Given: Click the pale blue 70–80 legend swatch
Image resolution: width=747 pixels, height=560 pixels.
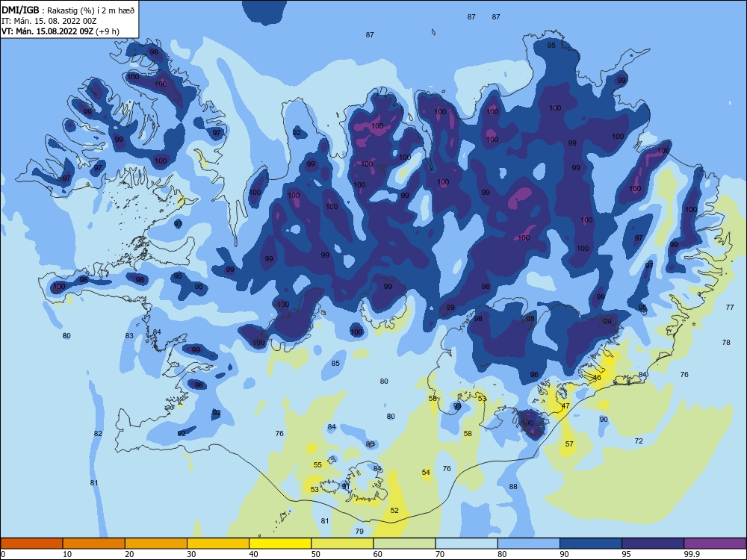Looking at the screenshot, I should (466, 544).
